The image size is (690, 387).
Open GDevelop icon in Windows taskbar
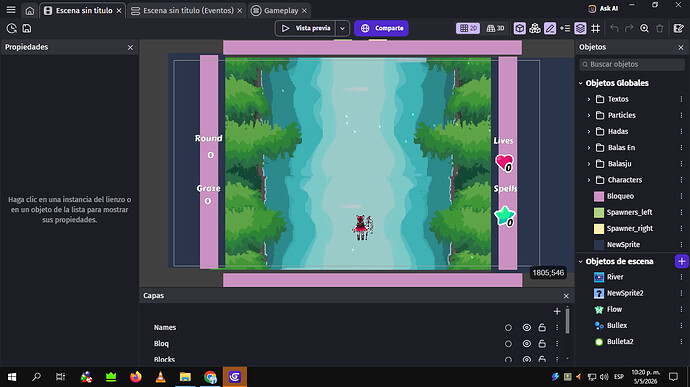point(235,377)
